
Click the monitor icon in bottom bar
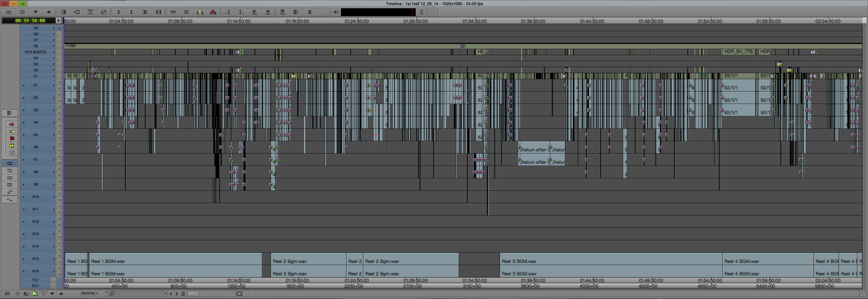coord(43,294)
